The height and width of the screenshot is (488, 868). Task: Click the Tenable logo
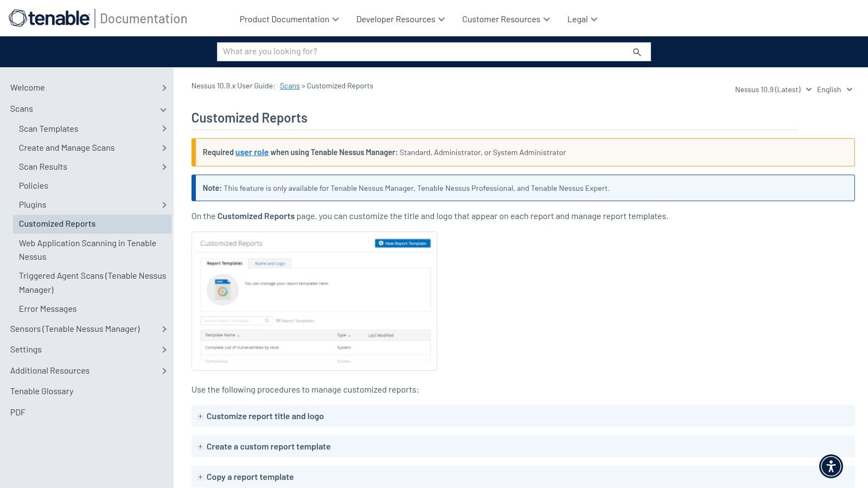[x=49, y=18]
